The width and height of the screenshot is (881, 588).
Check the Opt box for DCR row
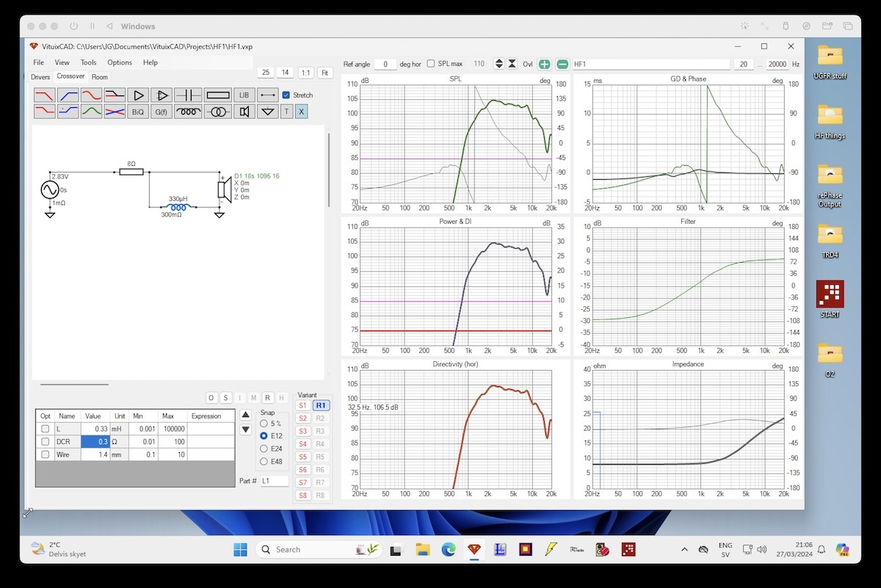pos(46,442)
